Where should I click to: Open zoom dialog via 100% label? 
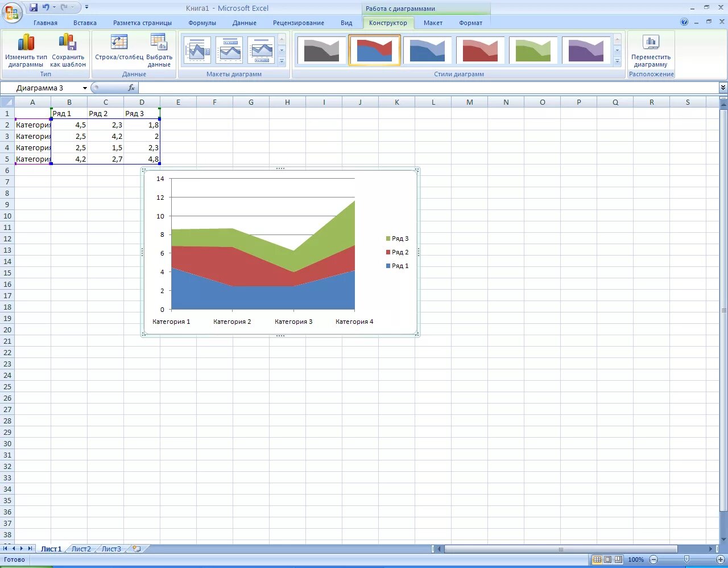[635, 559]
